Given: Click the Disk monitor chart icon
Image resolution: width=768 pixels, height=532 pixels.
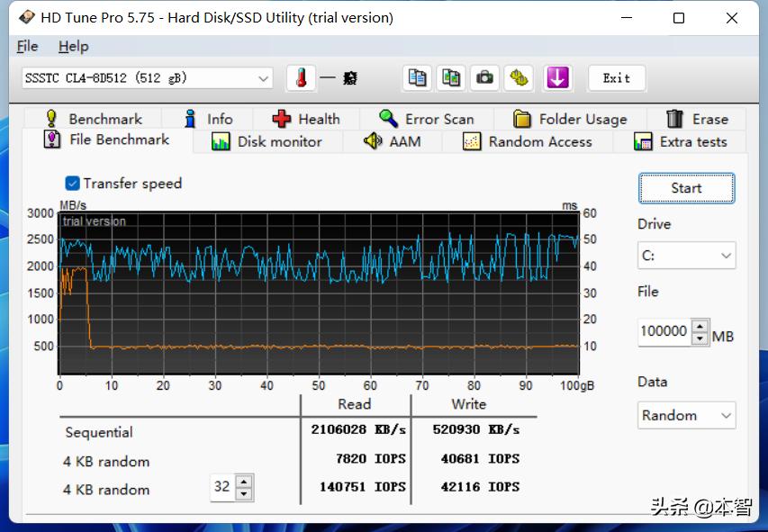Looking at the screenshot, I should tap(221, 141).
